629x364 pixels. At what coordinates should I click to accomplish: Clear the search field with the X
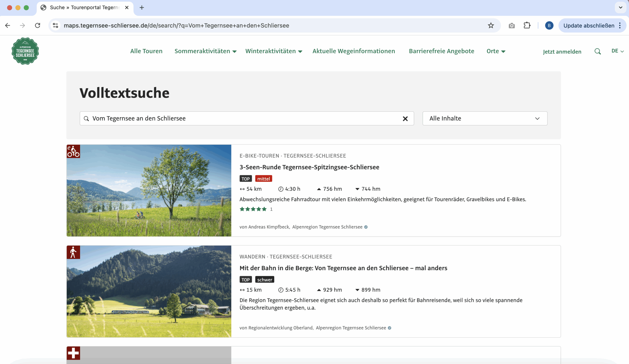(x=405, y=119)
